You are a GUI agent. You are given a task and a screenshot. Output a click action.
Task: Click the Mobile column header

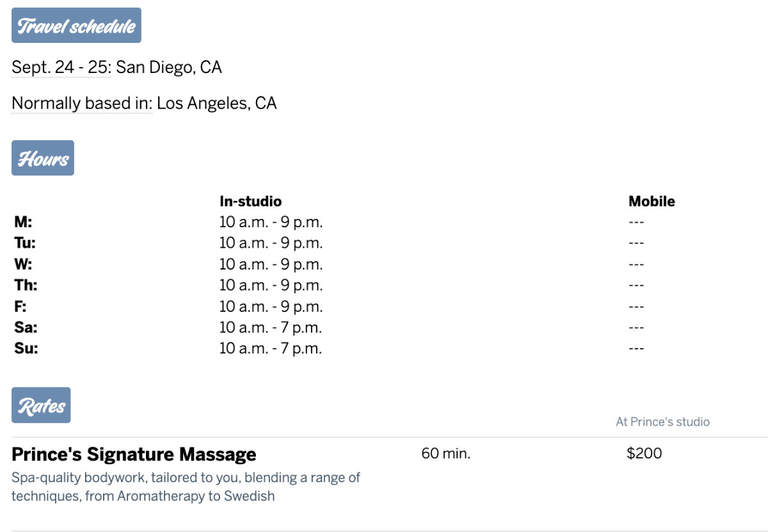[652, 201]
